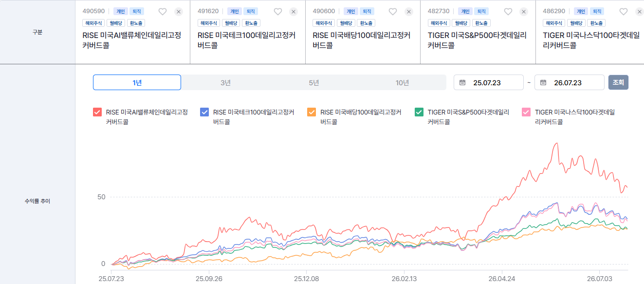Select the 1년 period tab

click(137, 82)
